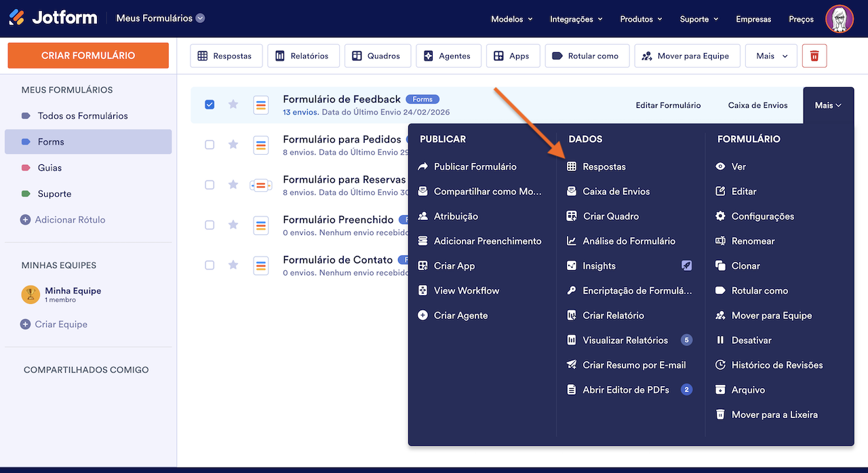Screen dimensions: 868x473
Task: Click the Formulário de Feedback form icon
Action: click(261, 105)
